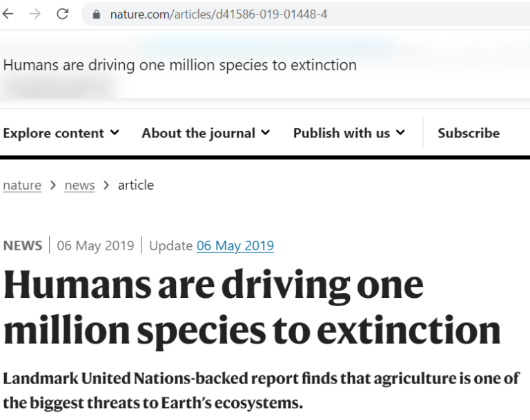
Task: Click chevron beside Explore content
Action: tap(115, 132)
